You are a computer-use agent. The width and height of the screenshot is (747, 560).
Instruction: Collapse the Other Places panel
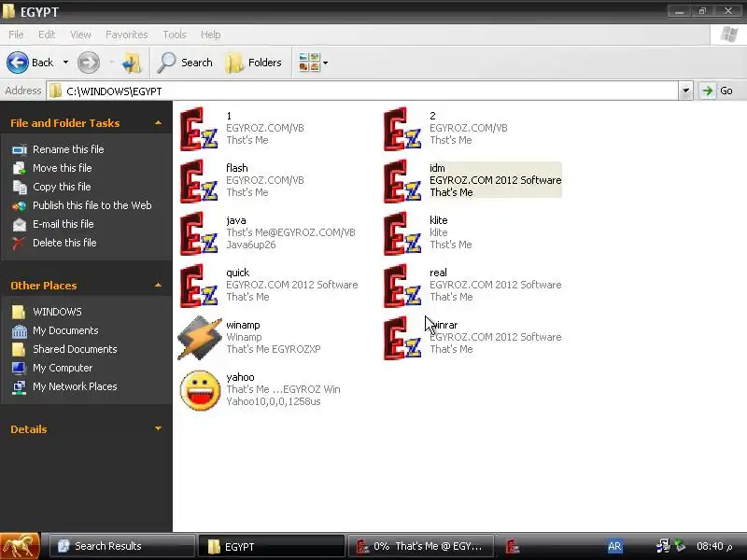(x=158, y=286)
